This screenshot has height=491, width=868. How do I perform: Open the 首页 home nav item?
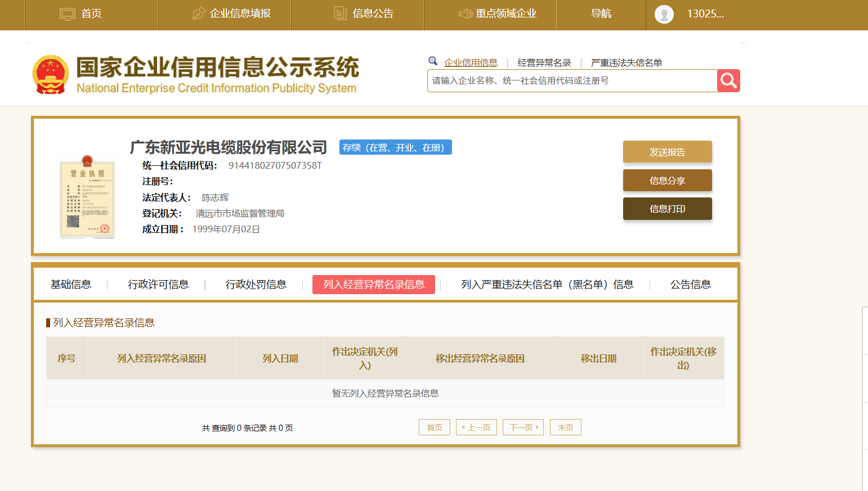[x=81, y=14]
